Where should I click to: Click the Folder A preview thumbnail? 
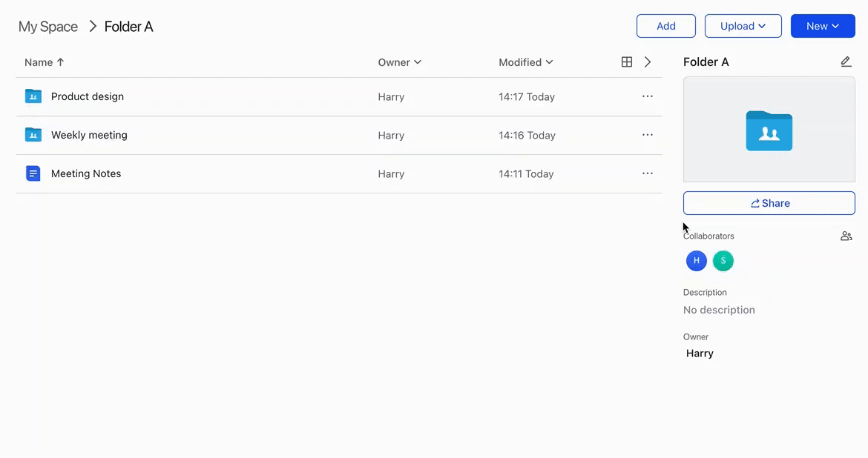click(x=769, y=130)
